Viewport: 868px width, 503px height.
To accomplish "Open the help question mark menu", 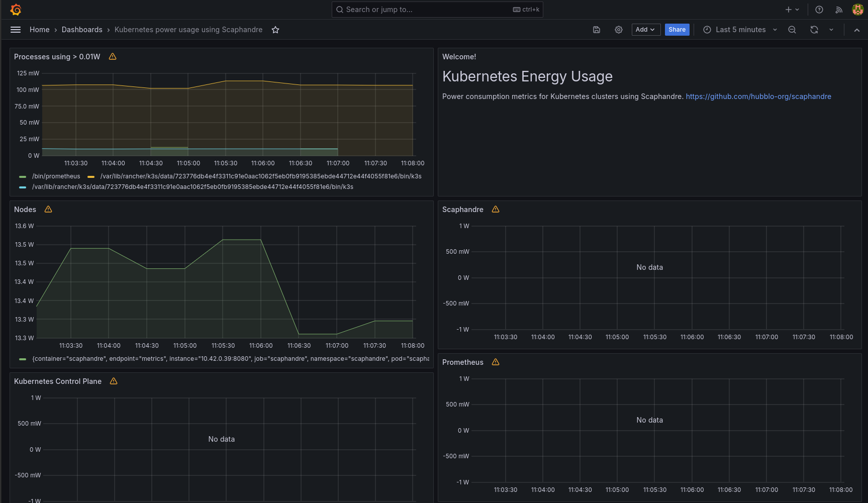I will click(819, 10).
